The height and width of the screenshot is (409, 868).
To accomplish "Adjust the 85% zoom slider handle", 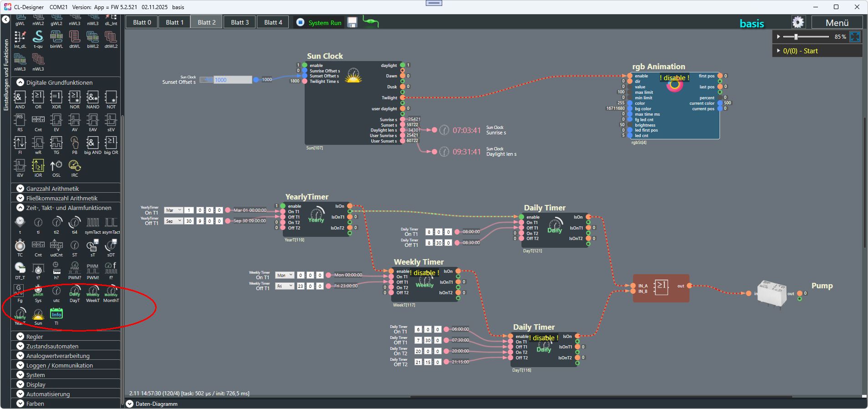I will 796,36.
